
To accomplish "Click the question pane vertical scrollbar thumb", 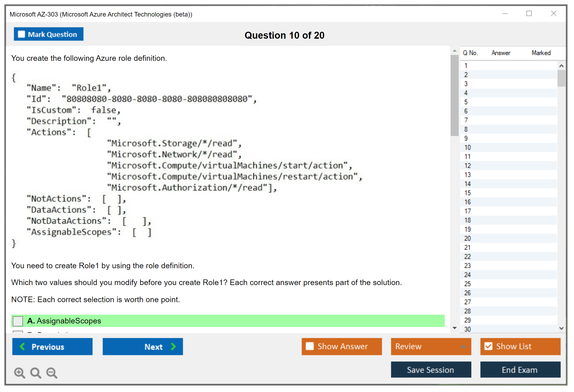I will click(x=454, y=95).
